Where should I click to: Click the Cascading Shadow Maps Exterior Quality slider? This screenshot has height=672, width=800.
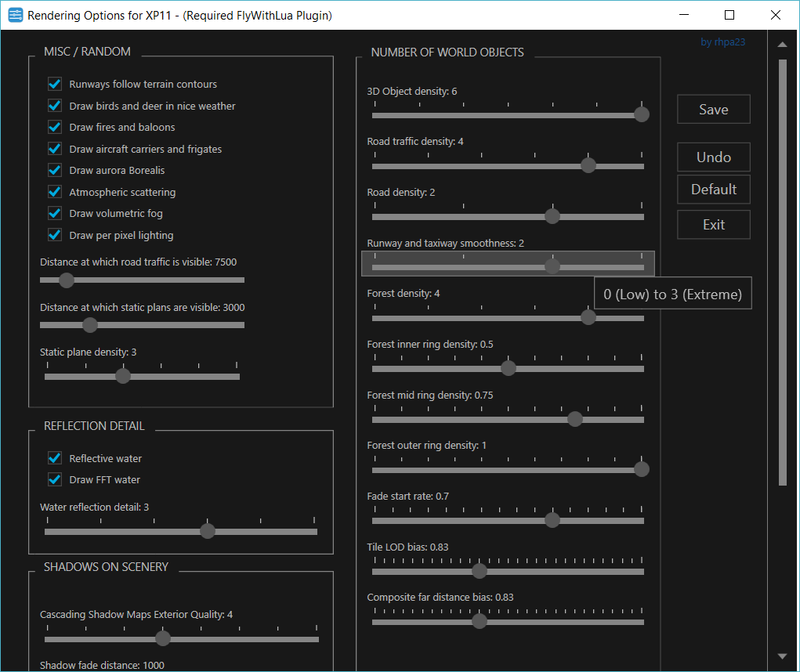(181, 634)
